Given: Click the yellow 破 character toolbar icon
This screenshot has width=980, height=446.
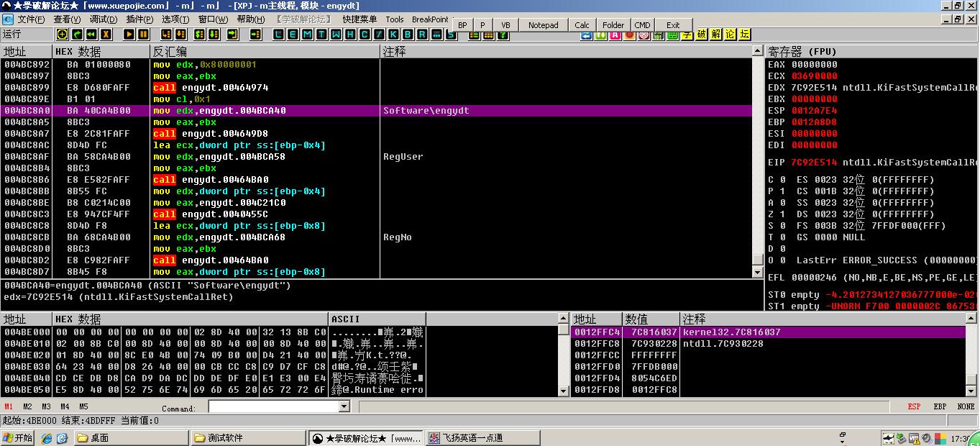Looking at the screenshot, I should [701, 35].
